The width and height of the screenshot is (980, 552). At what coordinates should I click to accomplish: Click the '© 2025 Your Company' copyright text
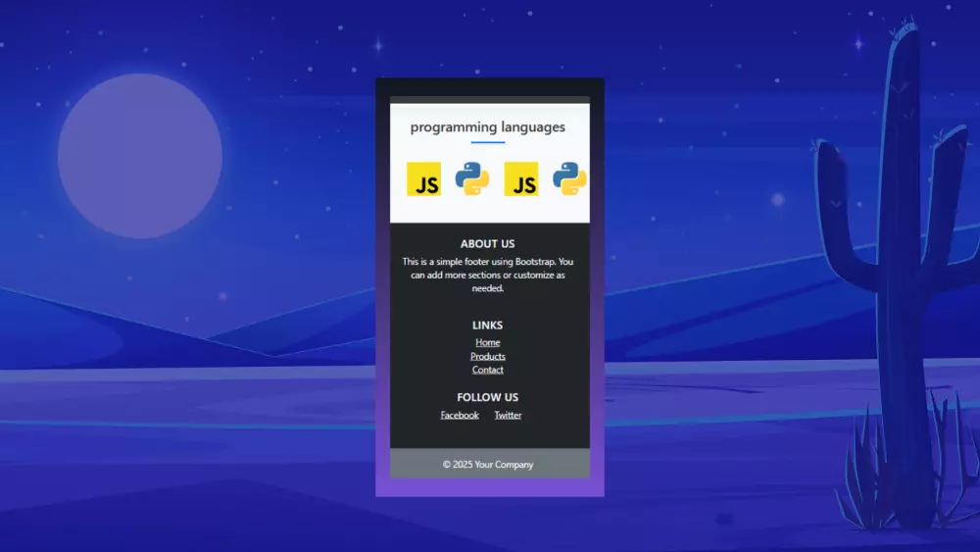(488, 465)
